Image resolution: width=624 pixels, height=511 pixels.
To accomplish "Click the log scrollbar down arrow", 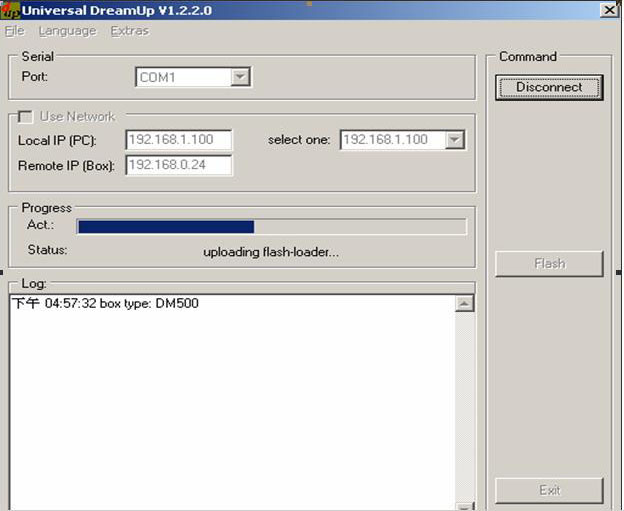I will coord(464,507).
